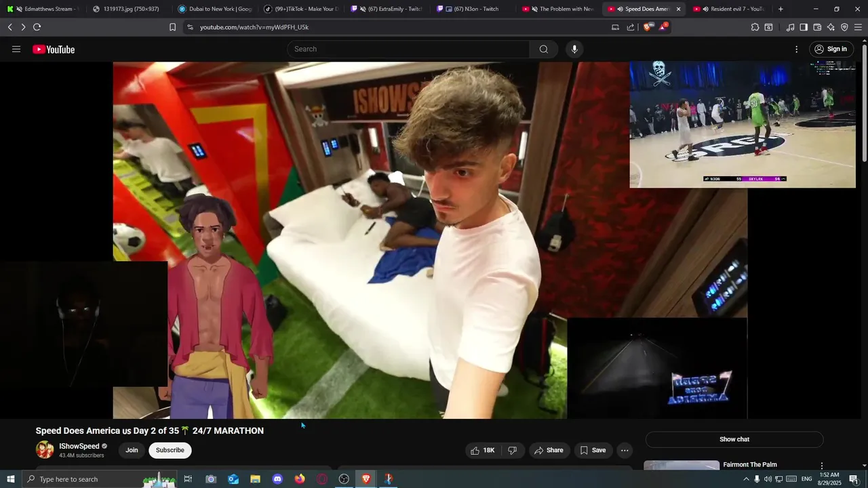Launch Firefox from the taskbar

pyautogui.click(x=300, y=479)
